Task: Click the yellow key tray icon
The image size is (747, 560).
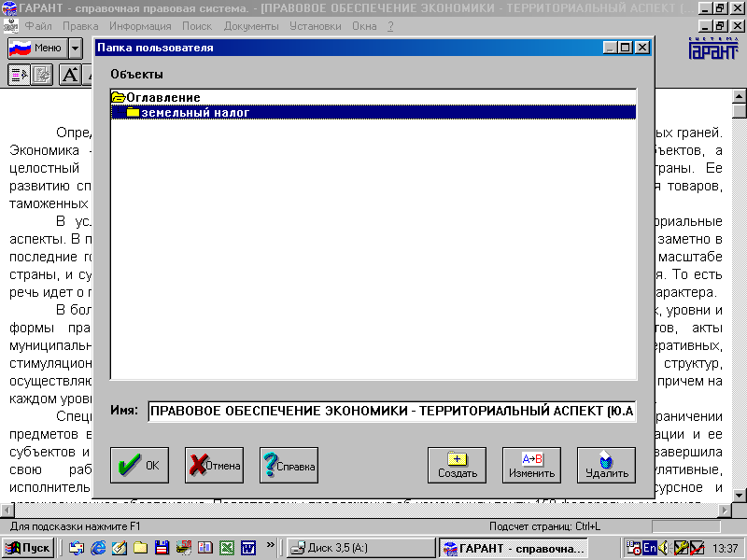Action: (x=681, y=548)
